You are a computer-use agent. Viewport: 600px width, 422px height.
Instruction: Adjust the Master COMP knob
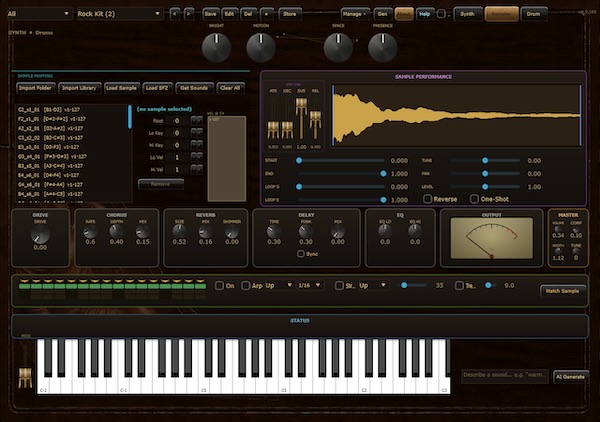[576, 229]
